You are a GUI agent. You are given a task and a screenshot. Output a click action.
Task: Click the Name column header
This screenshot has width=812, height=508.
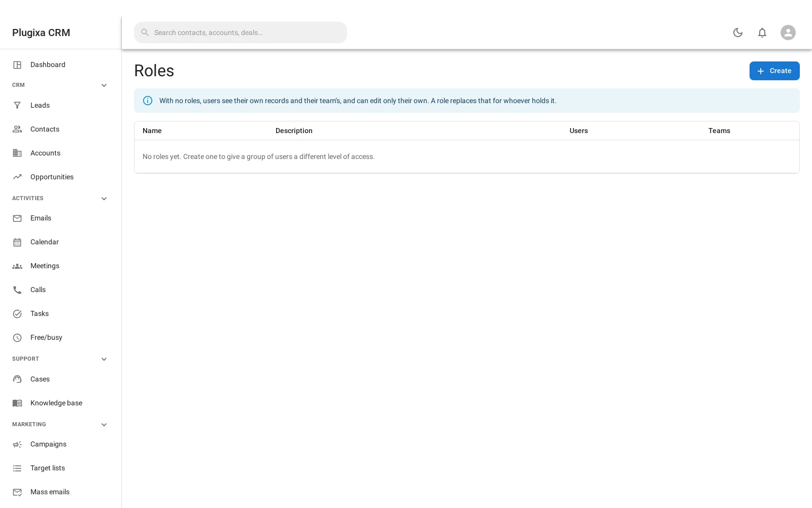click(152, 131)
